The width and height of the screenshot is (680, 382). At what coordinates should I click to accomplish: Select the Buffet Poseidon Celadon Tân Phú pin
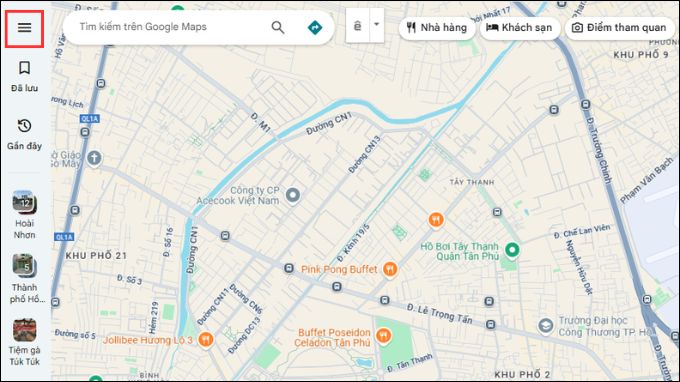(x=383, y=336)
